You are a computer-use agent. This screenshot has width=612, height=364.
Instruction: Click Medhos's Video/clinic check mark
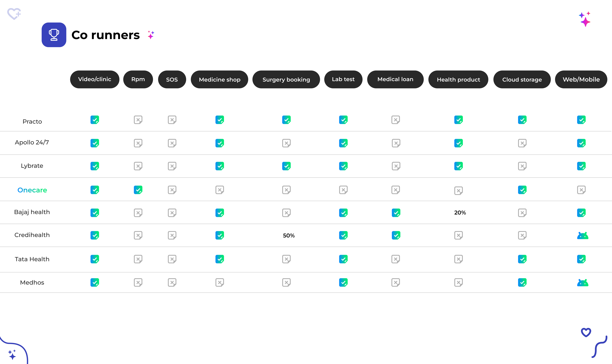tap(95, 282)
